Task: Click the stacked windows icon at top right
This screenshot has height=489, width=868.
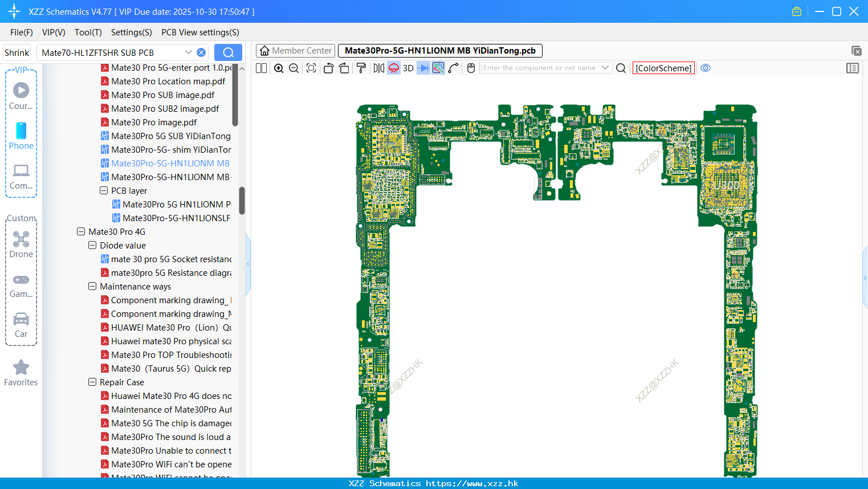Action: pyautogui.click(x=856, y=51)
